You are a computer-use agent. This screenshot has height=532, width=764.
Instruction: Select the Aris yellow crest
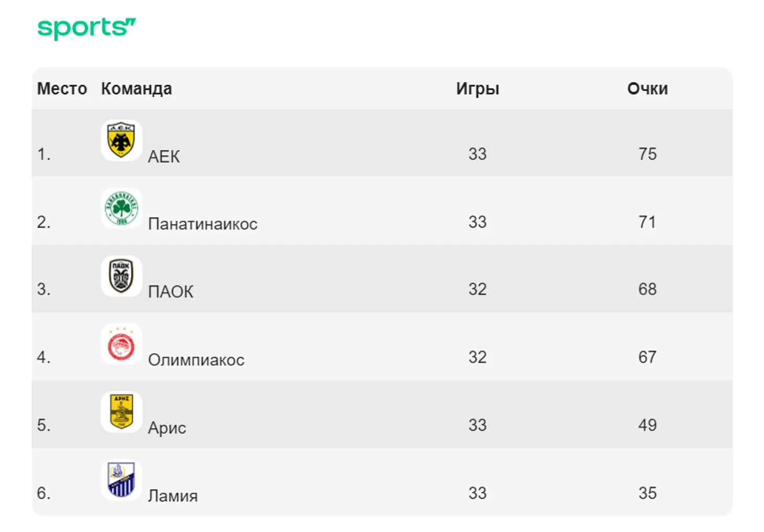point(121,412)
